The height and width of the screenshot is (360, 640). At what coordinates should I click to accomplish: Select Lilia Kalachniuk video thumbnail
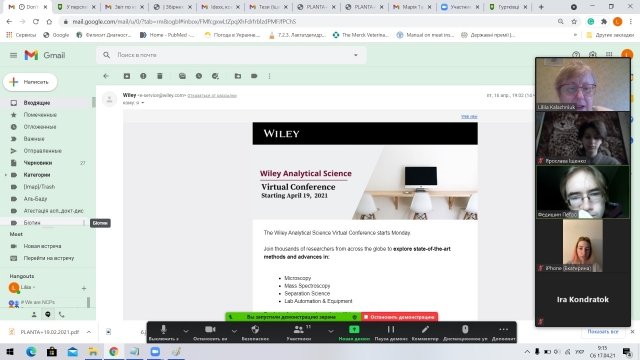[x=583, y=84]
